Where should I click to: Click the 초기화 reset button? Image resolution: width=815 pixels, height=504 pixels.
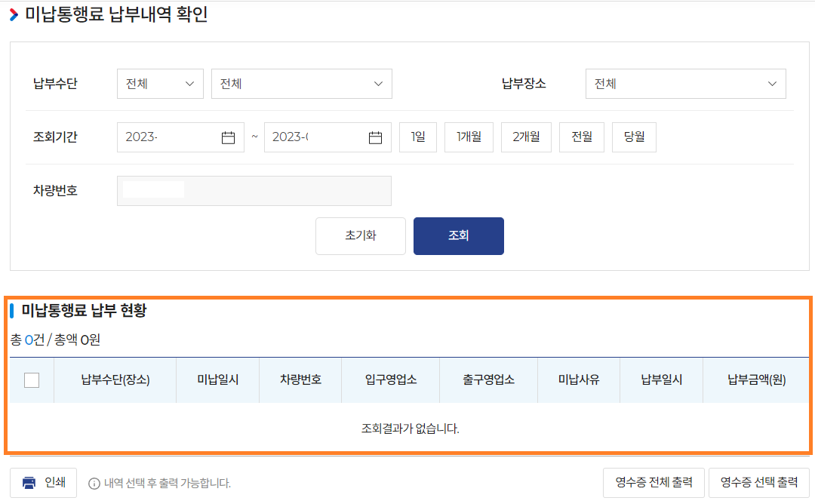[x=360, y=235]
